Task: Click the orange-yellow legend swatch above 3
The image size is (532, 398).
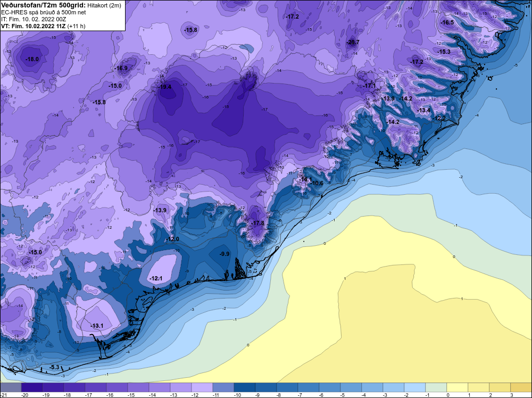Action: (x=521, y=387)
